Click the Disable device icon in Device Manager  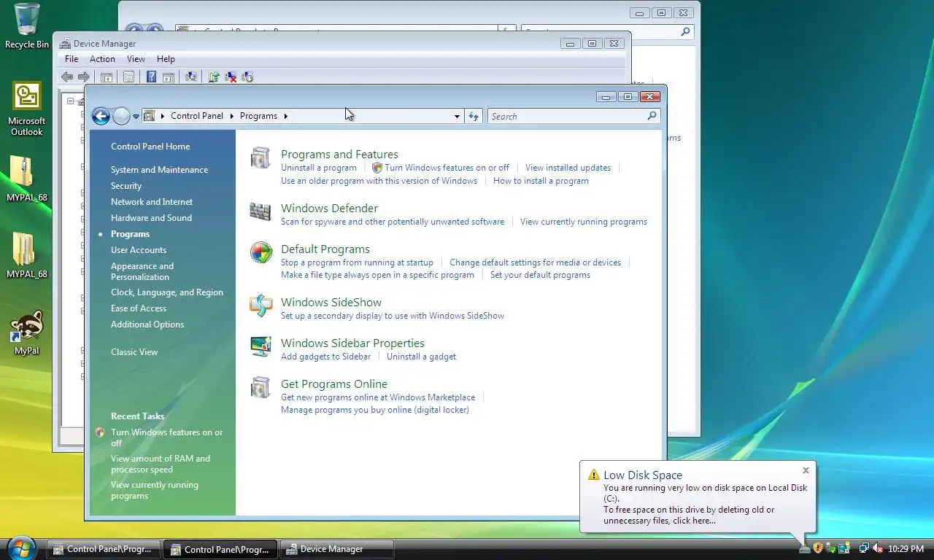[247, 77]
